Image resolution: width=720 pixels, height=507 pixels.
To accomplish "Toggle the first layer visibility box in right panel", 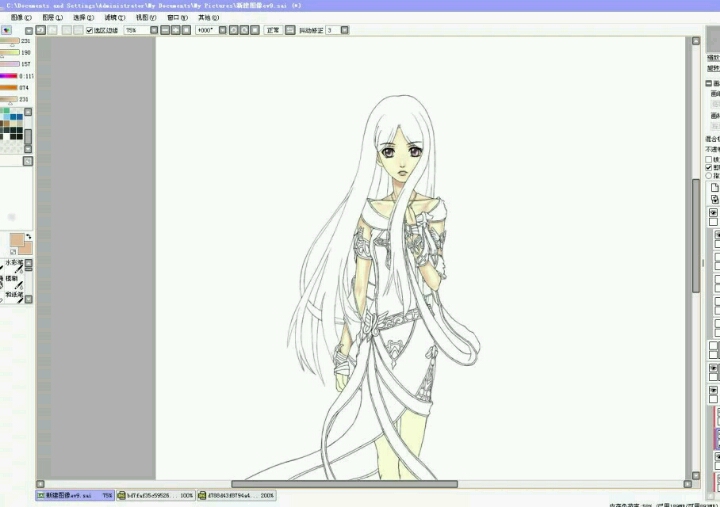I will [713, 213].
